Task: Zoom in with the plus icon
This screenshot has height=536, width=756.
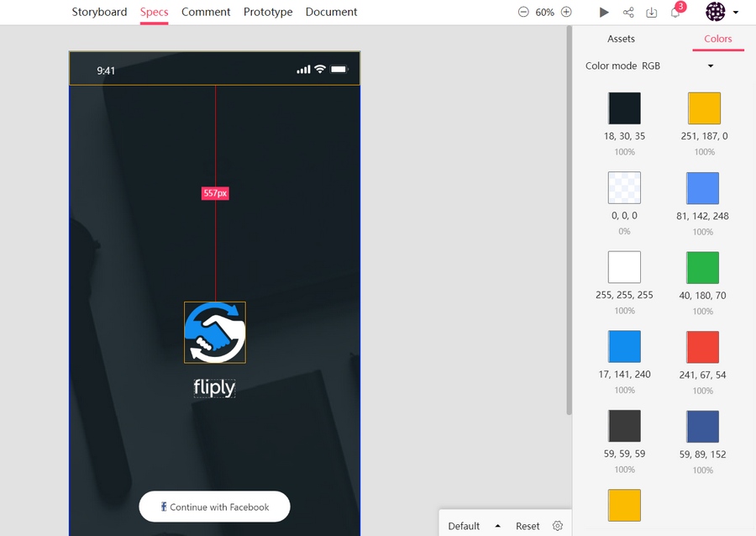Action: pyautogui.click(x=566, y=12)
